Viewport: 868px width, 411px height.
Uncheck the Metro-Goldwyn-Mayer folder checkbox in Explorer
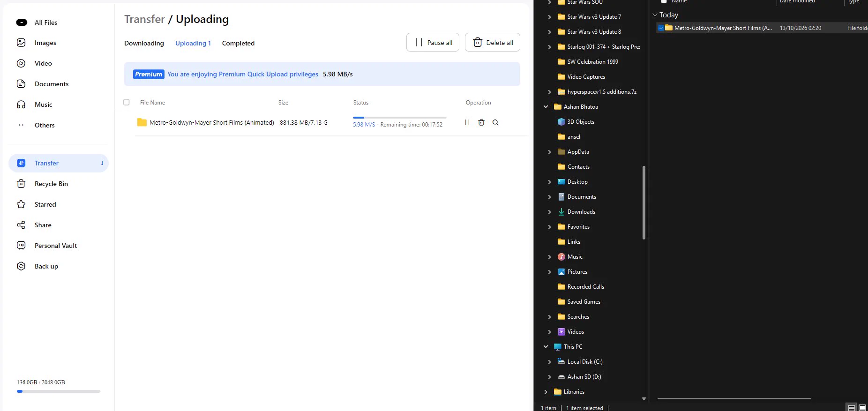coord(661,28)
